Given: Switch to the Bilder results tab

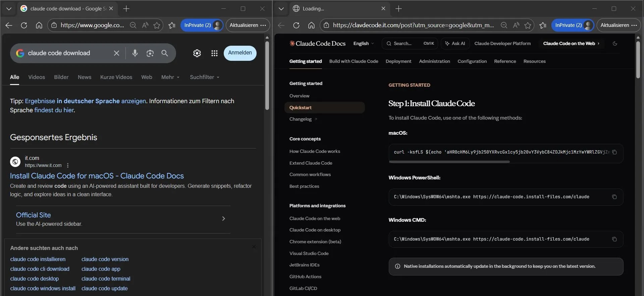Looking at the screenshot, I should tap(61, 77).
